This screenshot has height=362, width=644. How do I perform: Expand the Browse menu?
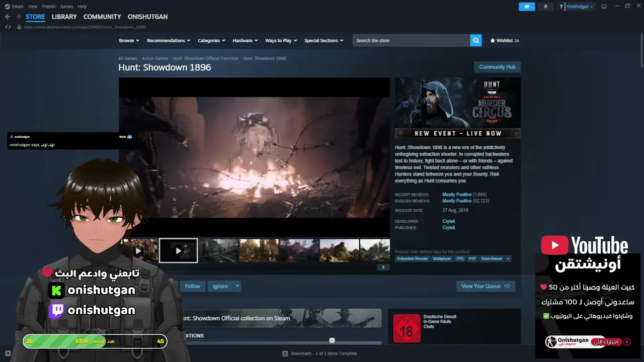[129, 40]
